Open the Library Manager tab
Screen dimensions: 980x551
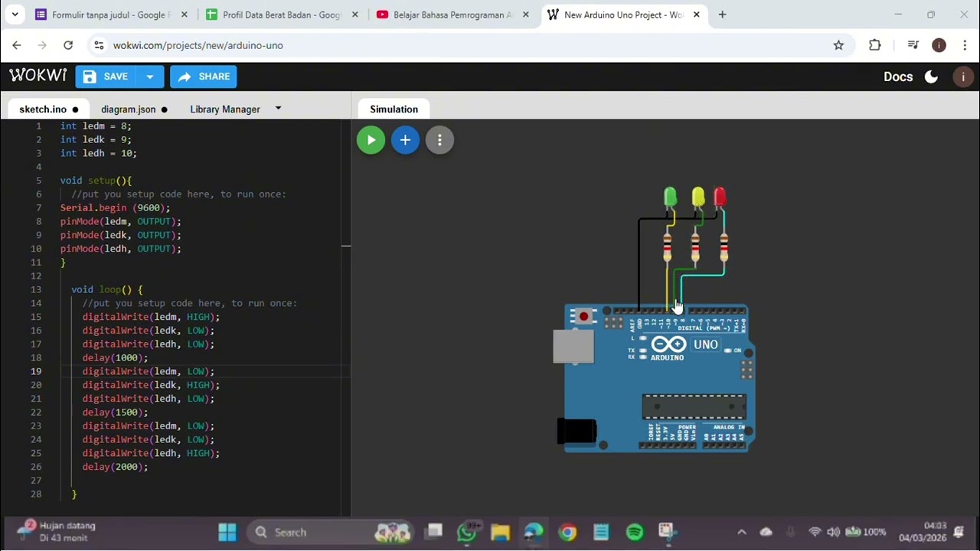(225, 109)
